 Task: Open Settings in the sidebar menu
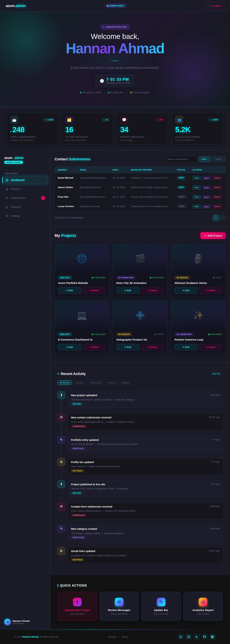click(25, 216)
